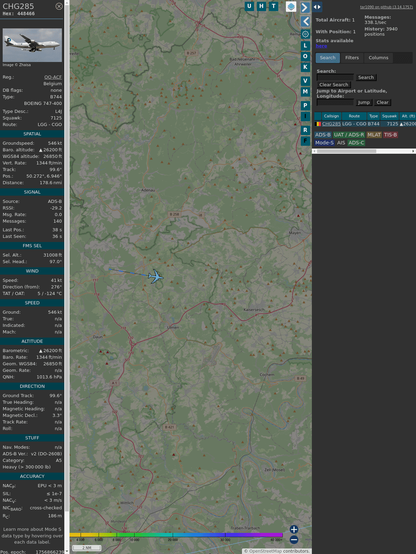Click the altitude color scale bar

pos(176,535)
